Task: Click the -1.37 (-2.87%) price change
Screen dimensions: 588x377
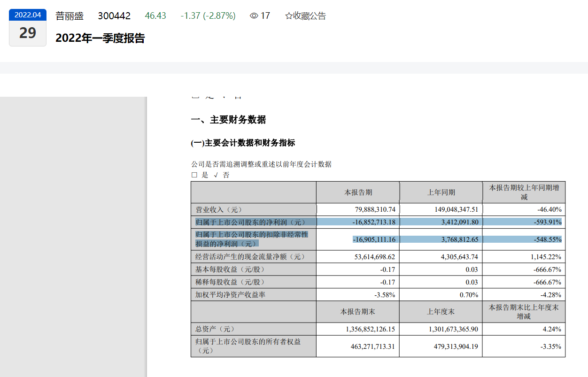Action: click(208, 16)
